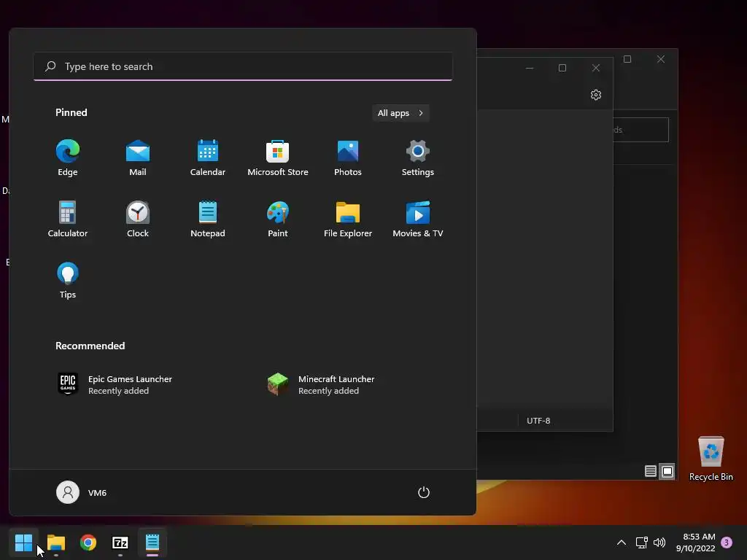Image resolution: width=747 pixels, height=560 pixels.
Task: Switch to large icons view in background window
Action: click(667, 472)
